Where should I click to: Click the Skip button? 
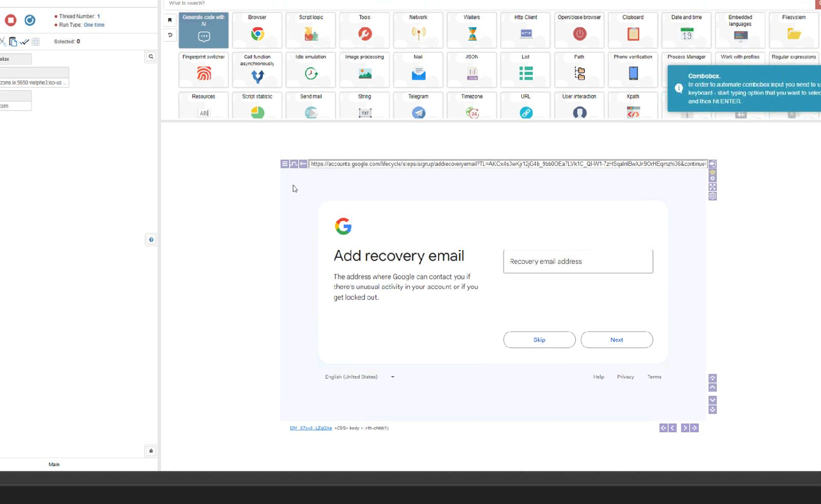(539, 340)
